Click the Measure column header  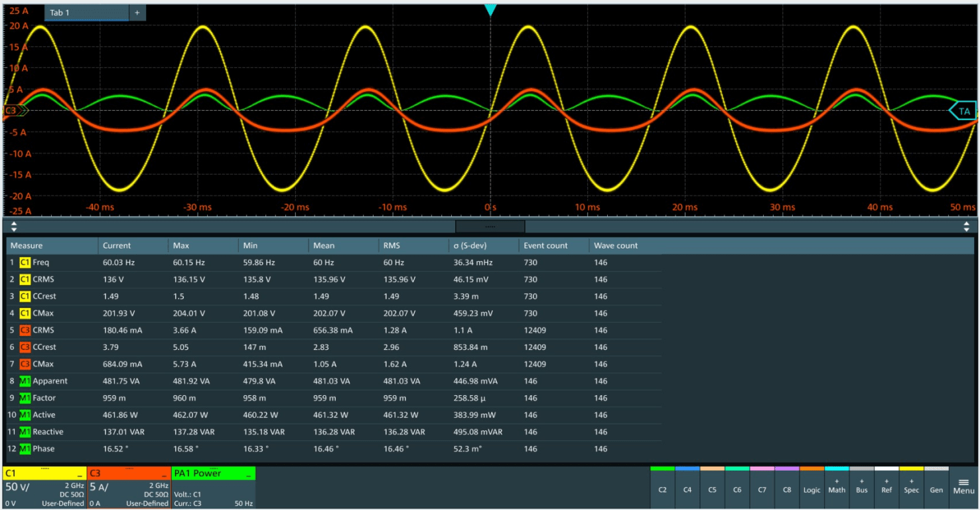tap(52, 246)
